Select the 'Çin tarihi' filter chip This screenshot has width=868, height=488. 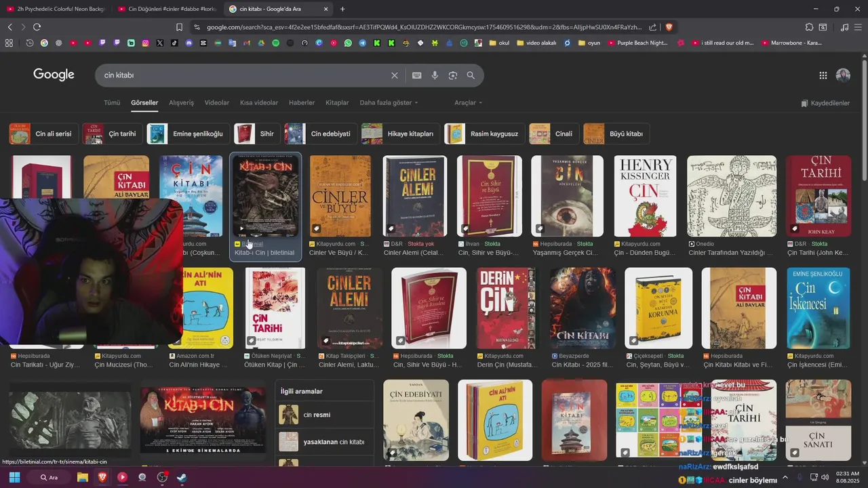click(113, 134)
